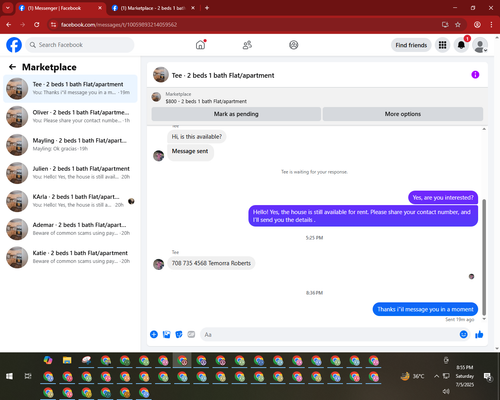Screen dimensions: 500x400
Task: Open KArla conversation in list
Action: tap(70, 201)
